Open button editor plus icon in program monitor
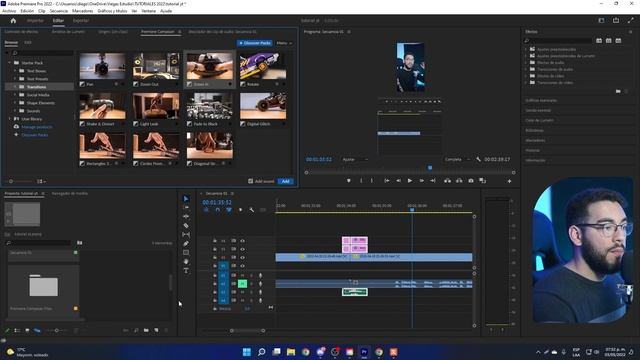The image size is (640, 360). point(509,181)
